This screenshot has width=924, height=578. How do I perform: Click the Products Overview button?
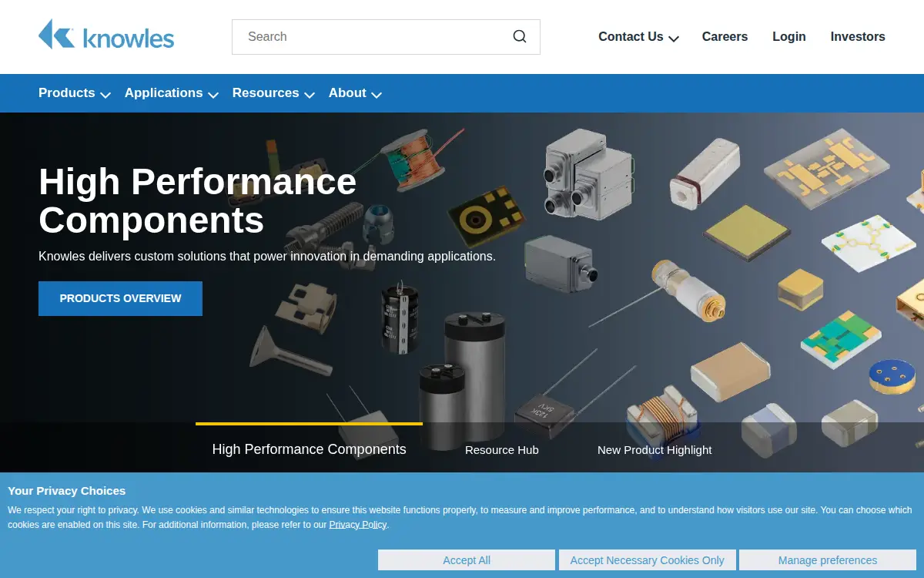click(120, 298)
